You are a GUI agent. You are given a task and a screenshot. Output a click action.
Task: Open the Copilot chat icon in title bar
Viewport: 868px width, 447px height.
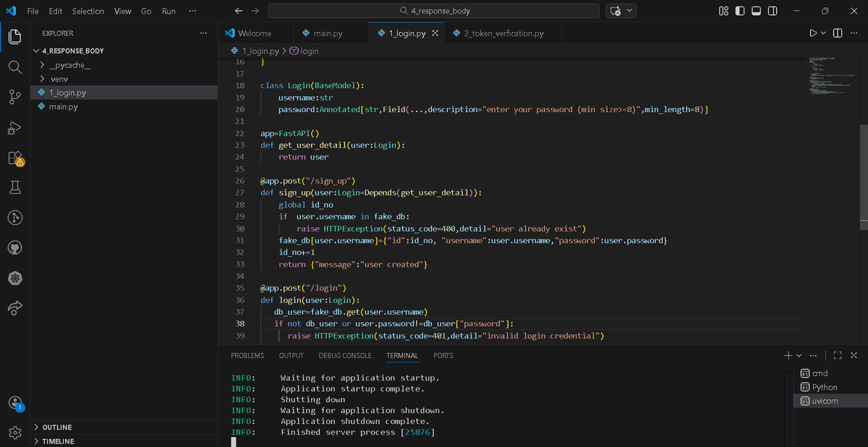click(x=616, y=11)
